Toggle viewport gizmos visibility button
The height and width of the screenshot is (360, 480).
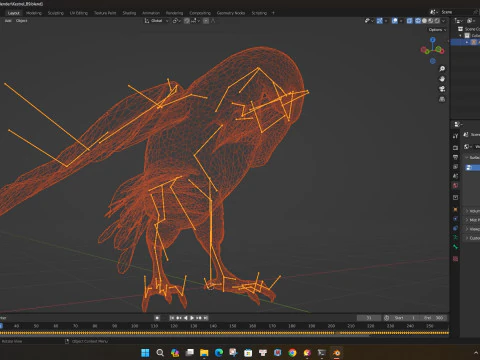[x=379, y=21]
